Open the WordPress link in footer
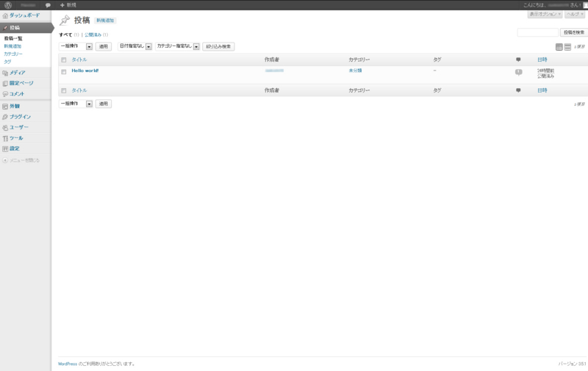The image size is (588, 371). (x=68, y=364)
